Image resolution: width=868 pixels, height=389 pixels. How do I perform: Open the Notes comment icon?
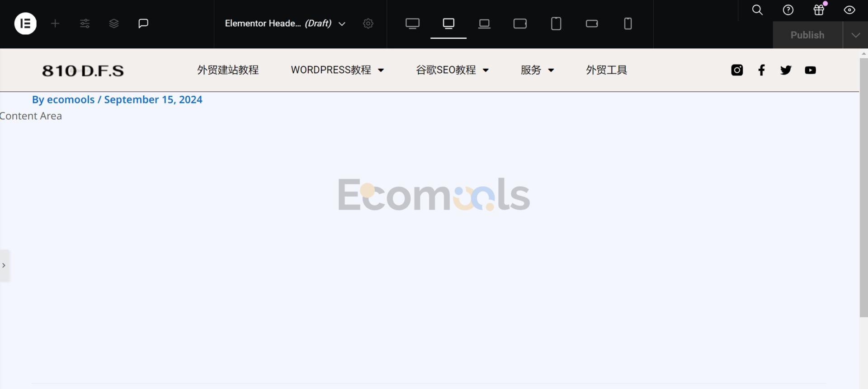143,23
